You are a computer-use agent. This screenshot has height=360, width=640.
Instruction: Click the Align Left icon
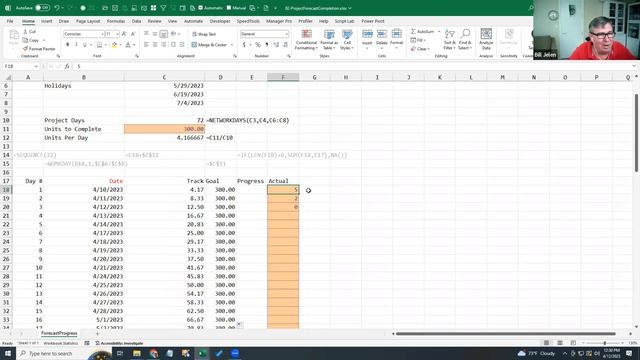click(x=146, y=44)
